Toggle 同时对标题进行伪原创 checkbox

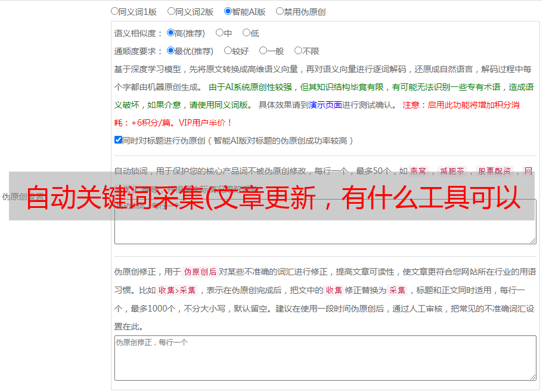pos(118,140)
